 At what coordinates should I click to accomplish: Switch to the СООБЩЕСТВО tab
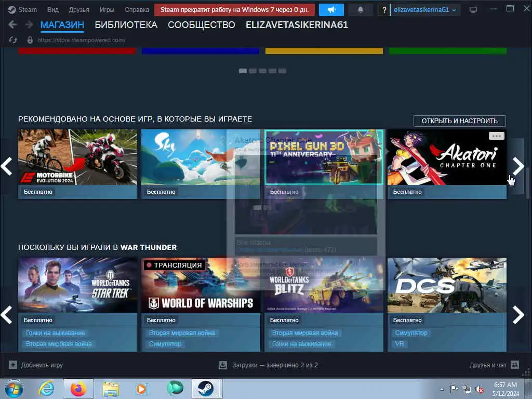pos(201,25)
